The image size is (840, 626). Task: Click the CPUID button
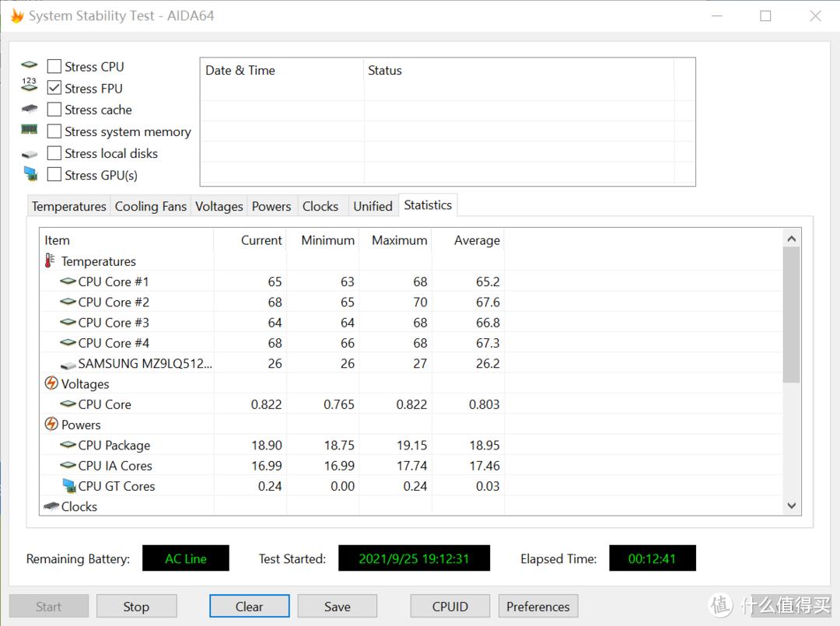coord(450,606)
